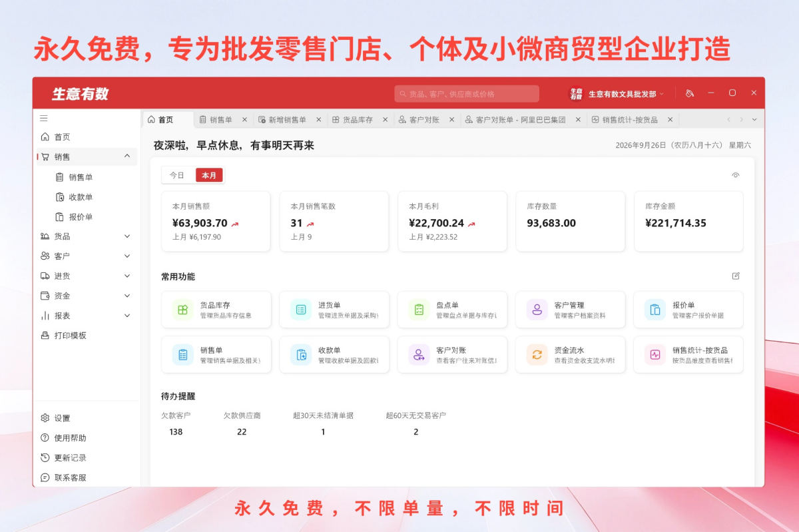Open the 资金流水 shortcut card
This screenshot has height=532, width=799.
tap(570, 354)
